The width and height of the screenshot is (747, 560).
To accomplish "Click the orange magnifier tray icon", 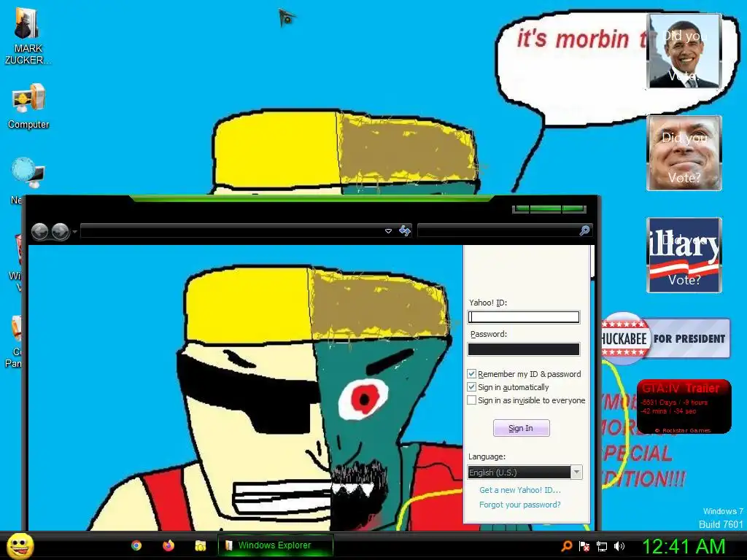I will click(566, 546).
